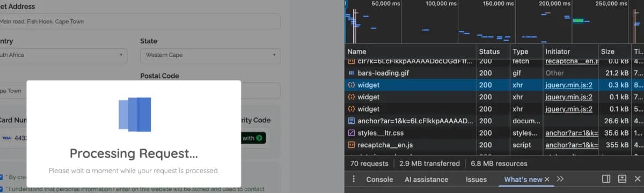
Task: Sort requests by the Size column header
Action: tap(615, 51)
